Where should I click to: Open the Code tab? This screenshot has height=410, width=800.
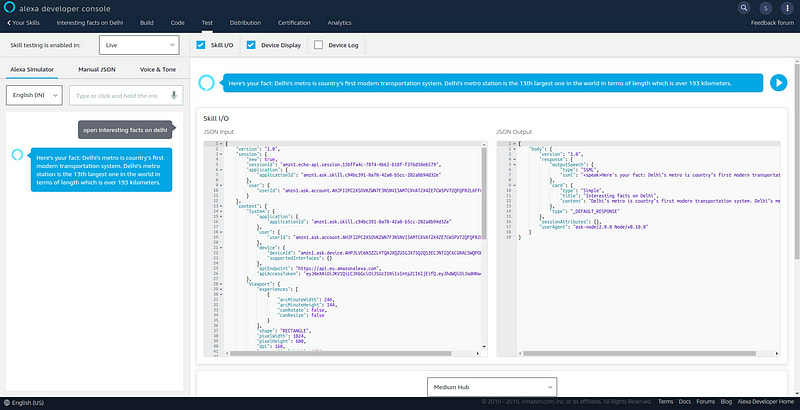tap(178, 23)
